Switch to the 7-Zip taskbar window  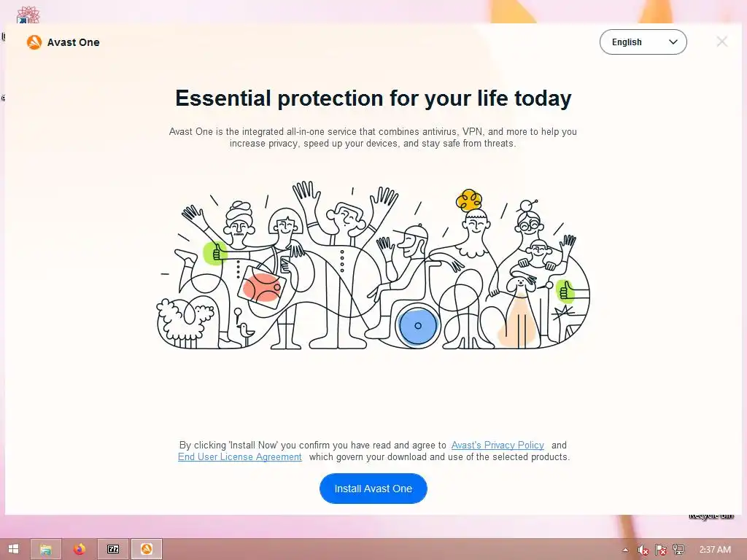[x=113, y=549]
